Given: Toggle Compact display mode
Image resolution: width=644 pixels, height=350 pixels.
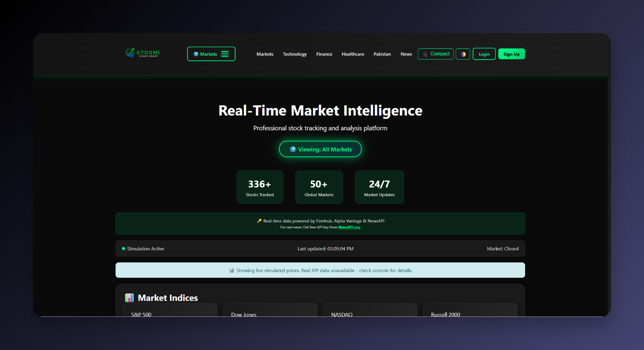Looking at the screenshot, I should 435,54.
